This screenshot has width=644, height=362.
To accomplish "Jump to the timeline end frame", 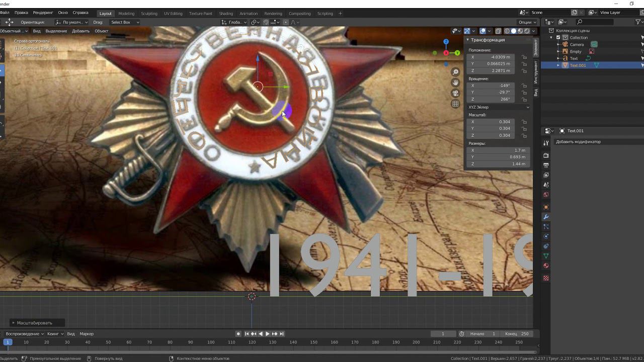I will pos(282,334).
